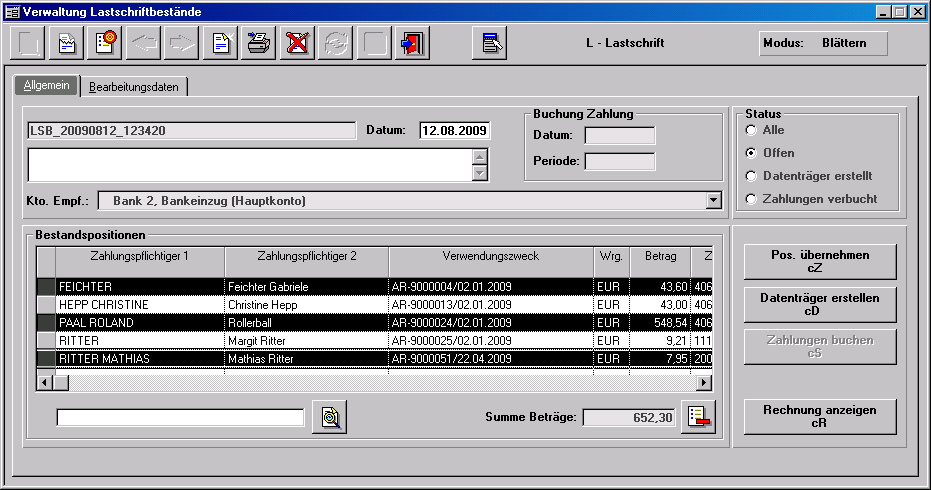Select the Alle status radio button

point(751,130)
